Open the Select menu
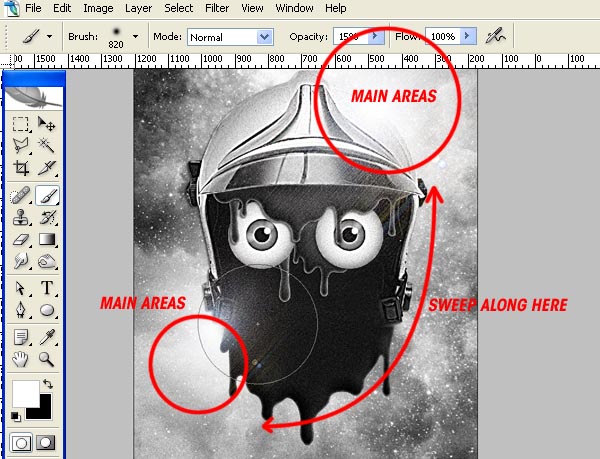The image size is (600, 459). click(179, 8)
